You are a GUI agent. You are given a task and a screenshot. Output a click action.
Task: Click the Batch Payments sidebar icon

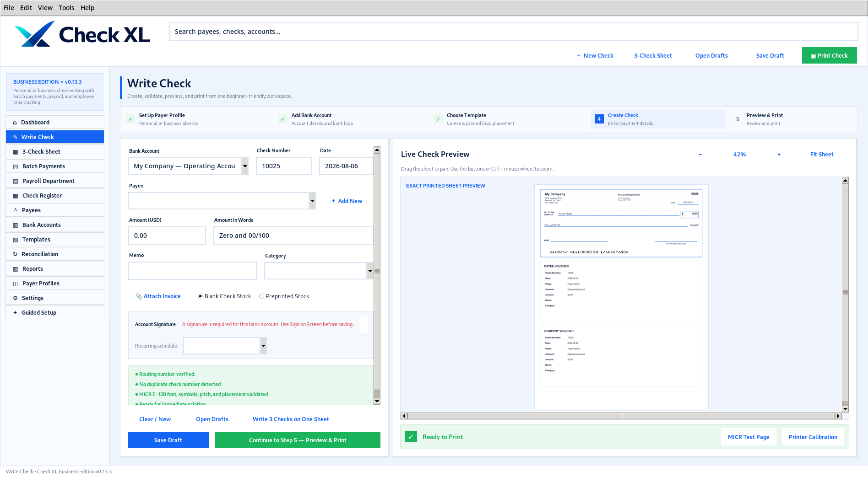coord(16,166)
